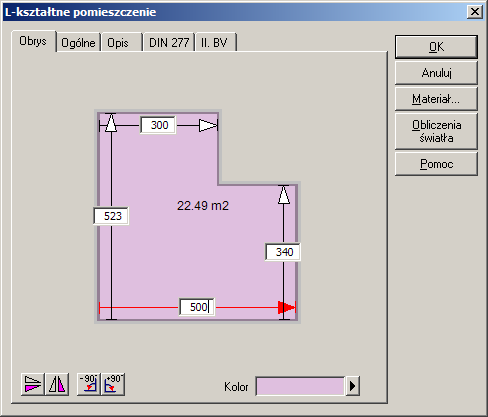Confirm with the OK button
Image resolution: width=488 pixels, height=417 pixels.
pyautogui.click(x=436, y=47)
